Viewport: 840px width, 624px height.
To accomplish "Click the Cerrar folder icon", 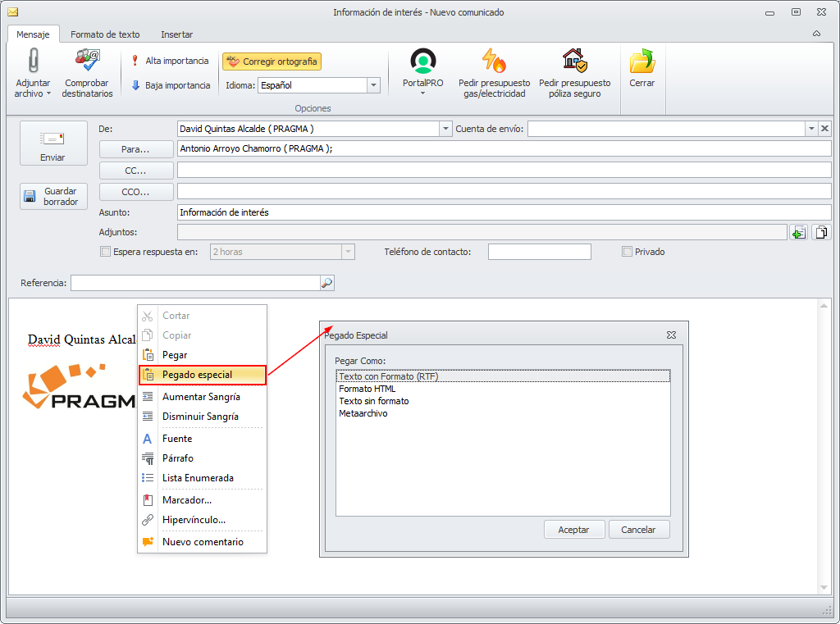I will [641, 61].
